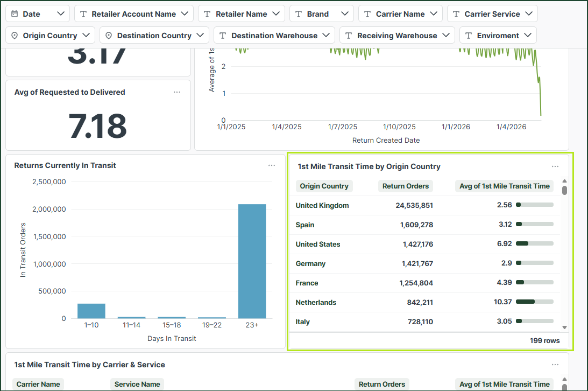Open ellipsis menu for 1st Mile Transit Time by Carrier & Service
Screen dimensions: 588x391
(555, 365)
